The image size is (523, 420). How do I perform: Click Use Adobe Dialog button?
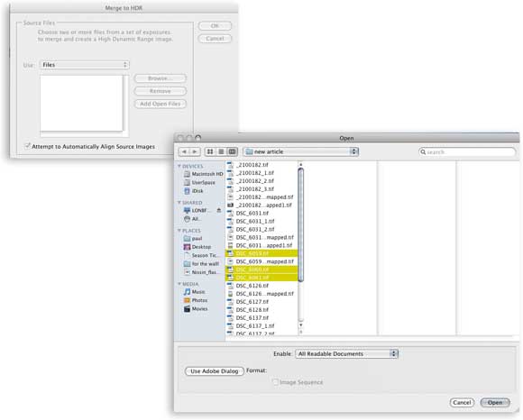215,371
